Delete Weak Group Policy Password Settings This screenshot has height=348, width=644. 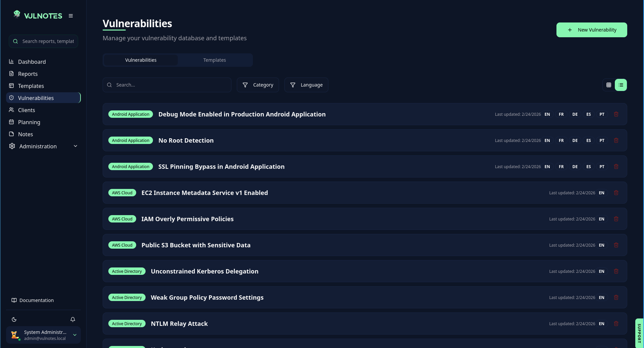click(x=616, y=298)
